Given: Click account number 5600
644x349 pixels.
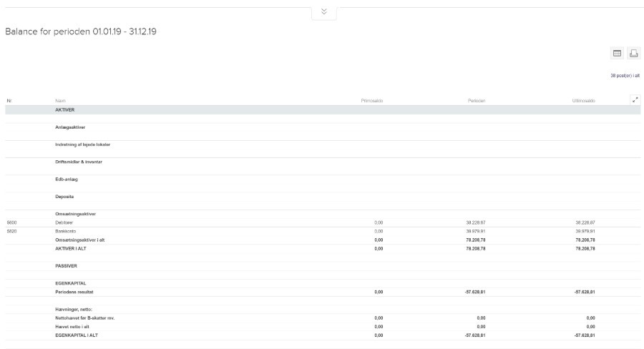Looking at the screenshot, I should point(11,222).
